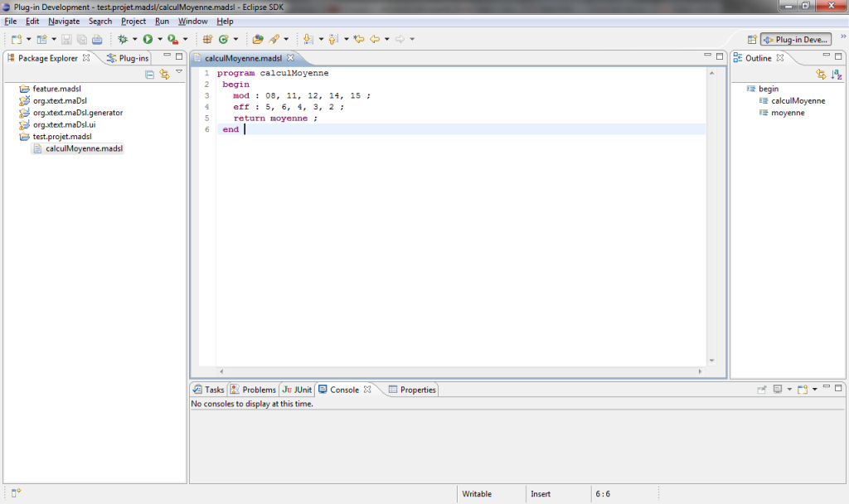Select calculMoyenne.madsl in Package Explorer
The width and height of the screenshot is (849, 504).
point(84,148)
